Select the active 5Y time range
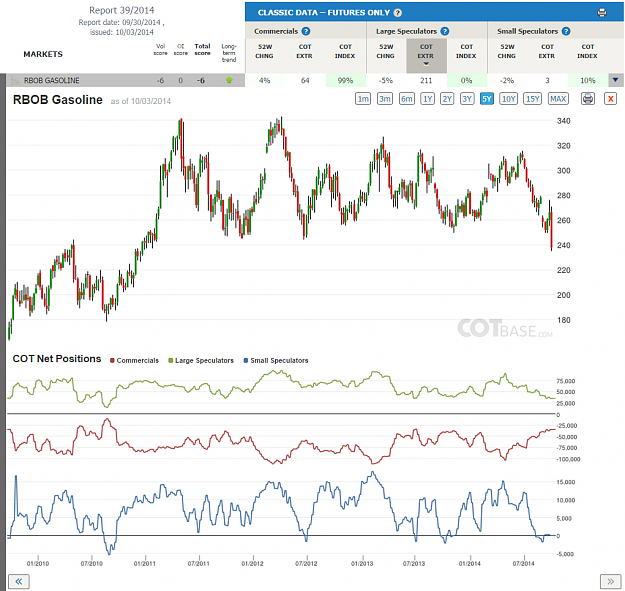 pyautogui.click(x=487, y=98)
